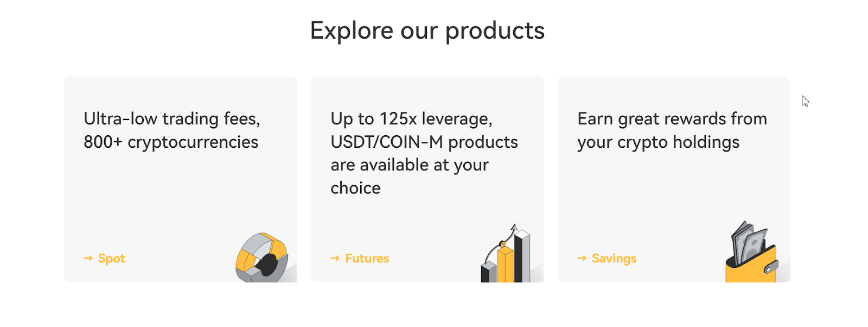Click the arrow icon beside Savings
The height and width of the screenshot is (327, 868).
582,258
